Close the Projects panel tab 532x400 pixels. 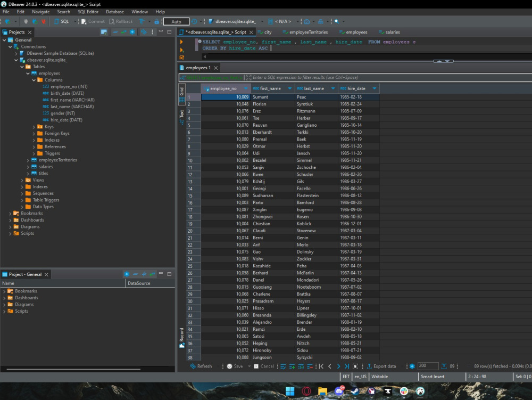[30, 32]
